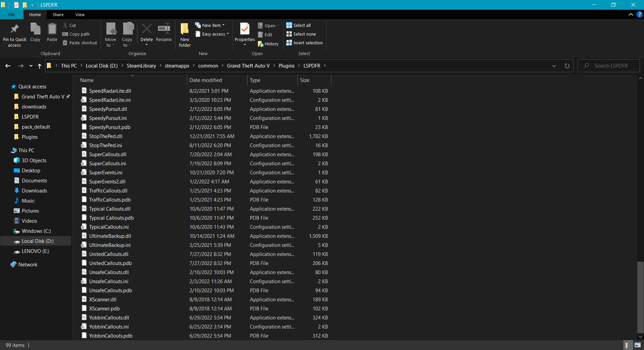Viewport: 644px width, 350px height.
Task: Open the address bar history dropdown
Action: (x=554, y=66)
